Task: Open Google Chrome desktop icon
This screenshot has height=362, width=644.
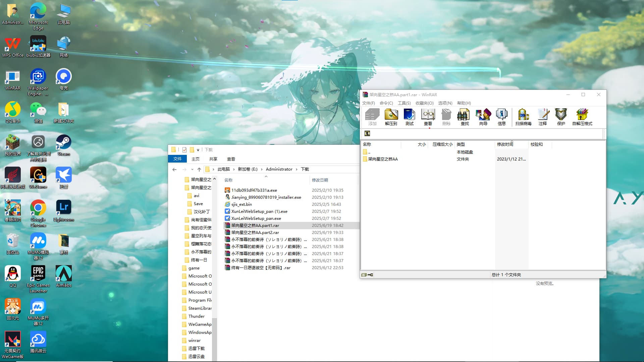Action: (x=38, y=214)
